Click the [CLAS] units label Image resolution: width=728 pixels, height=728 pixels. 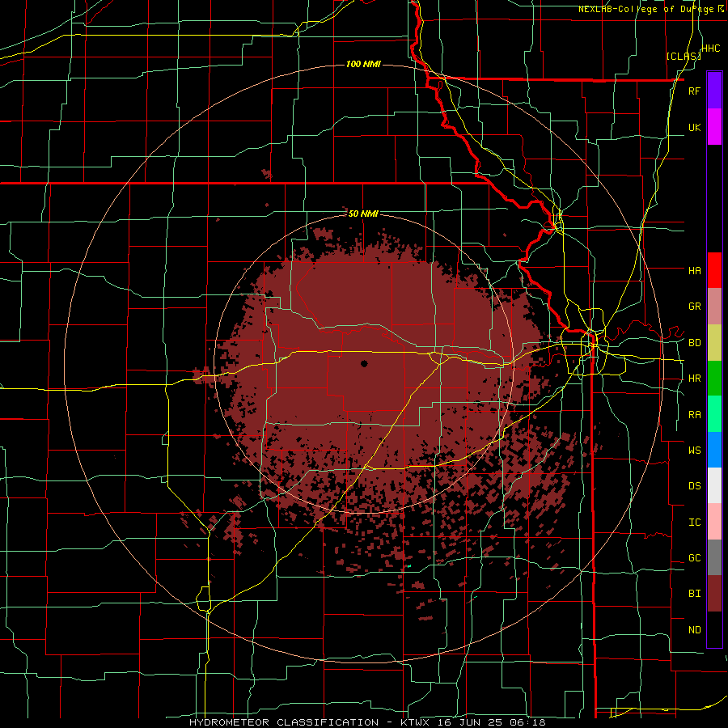(x=684, y=56)
